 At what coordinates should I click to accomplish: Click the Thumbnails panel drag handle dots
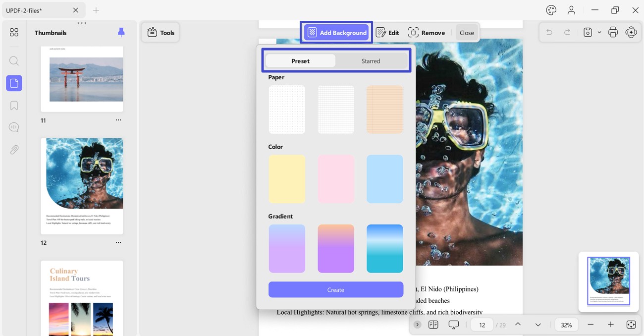pos(82,23)
